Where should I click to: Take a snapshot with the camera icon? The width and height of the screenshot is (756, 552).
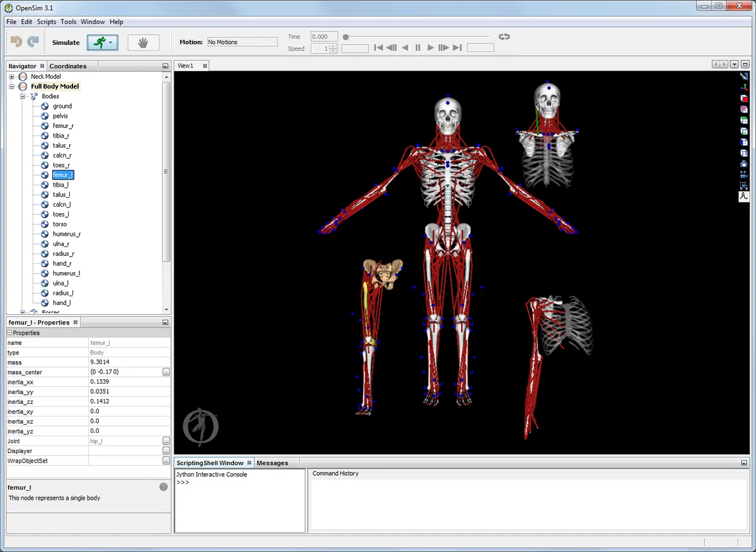pyautogui.click(x=744, y=164)
